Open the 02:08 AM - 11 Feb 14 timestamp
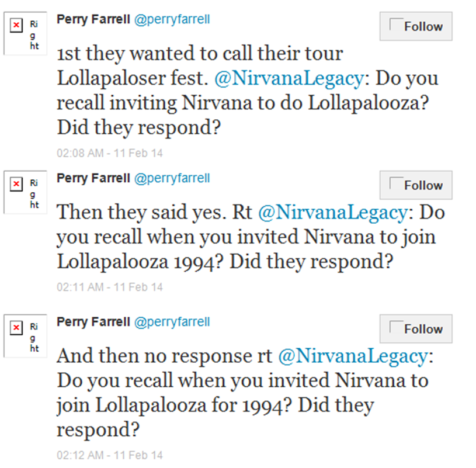Viewport: 476px width, 468px height. tap(109, 153)
